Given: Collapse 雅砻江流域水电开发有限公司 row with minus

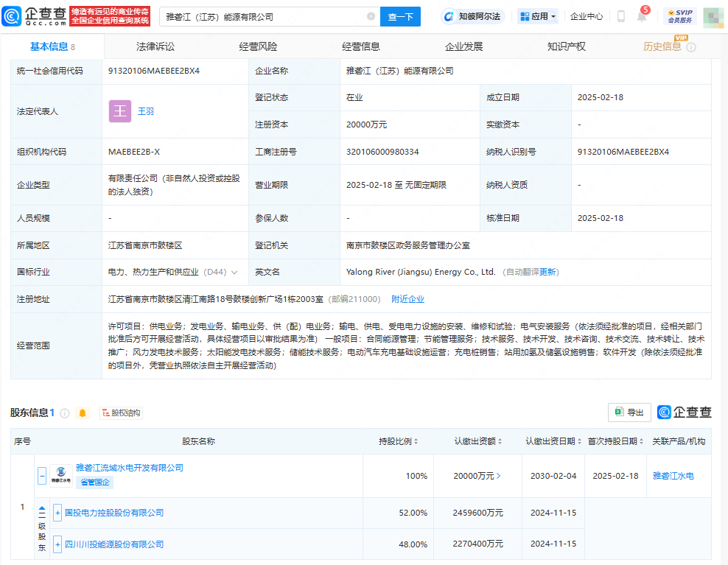Looking at the screenshot, I should point(42,476).
